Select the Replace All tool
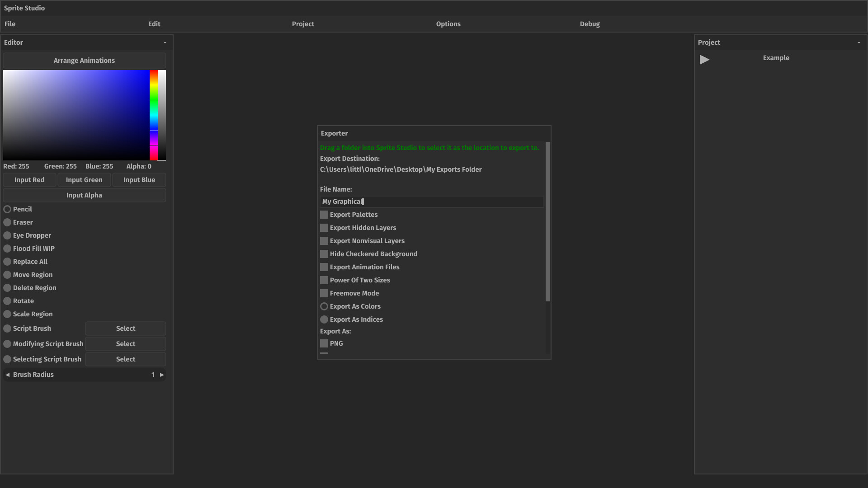 click(x=7, y=261)
